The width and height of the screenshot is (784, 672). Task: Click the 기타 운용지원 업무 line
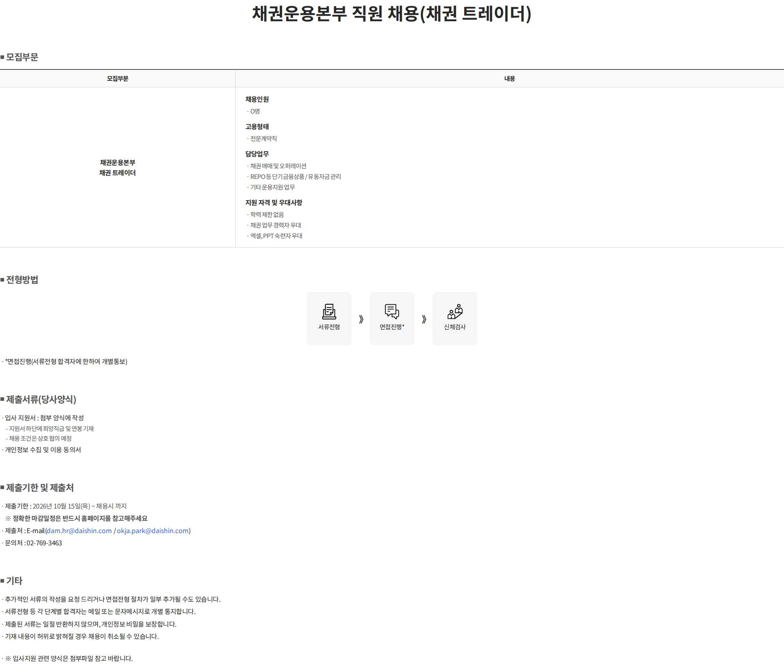click(x=272, y=187)
